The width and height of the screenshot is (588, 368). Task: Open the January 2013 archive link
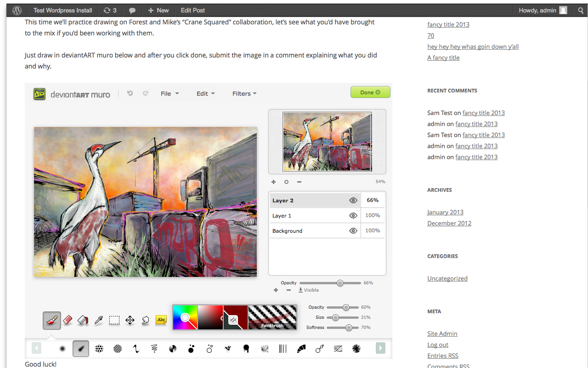[x=445, y=212]
